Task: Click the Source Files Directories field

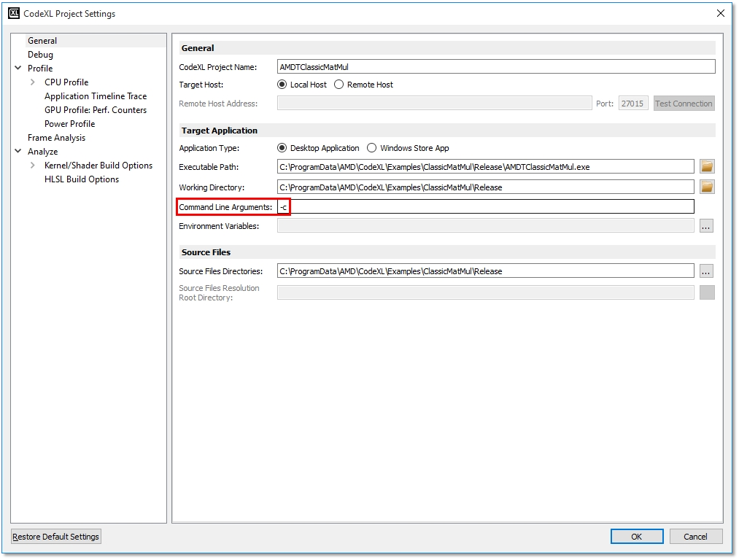Action: pos(485,271)
